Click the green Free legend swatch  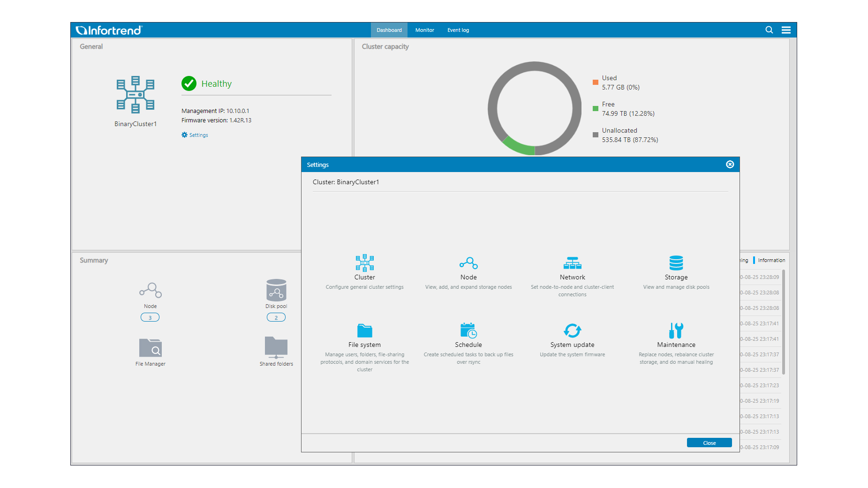(x=596, y=109)
